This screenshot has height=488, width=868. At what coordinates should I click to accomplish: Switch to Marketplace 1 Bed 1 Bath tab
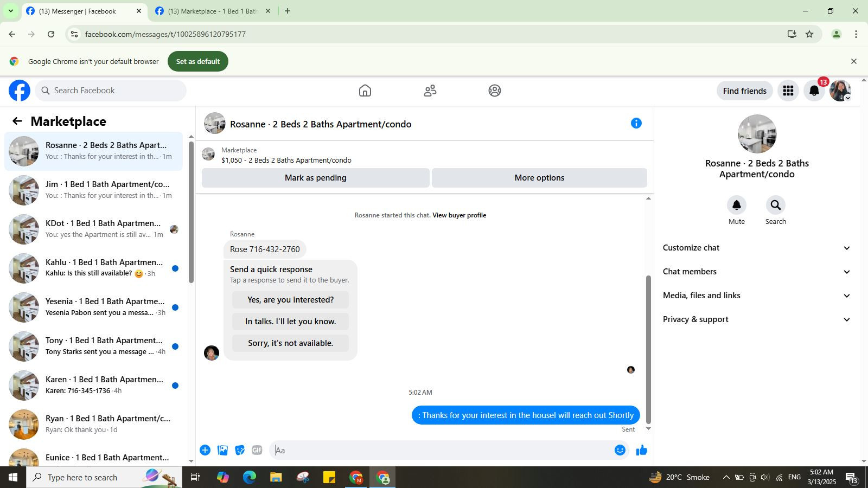[x=212, y=11]
